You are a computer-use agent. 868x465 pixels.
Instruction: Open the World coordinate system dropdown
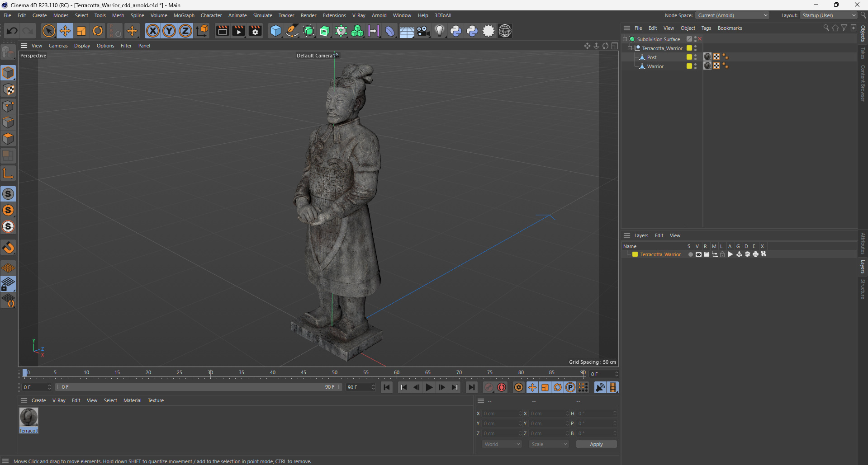click(502, 444)
